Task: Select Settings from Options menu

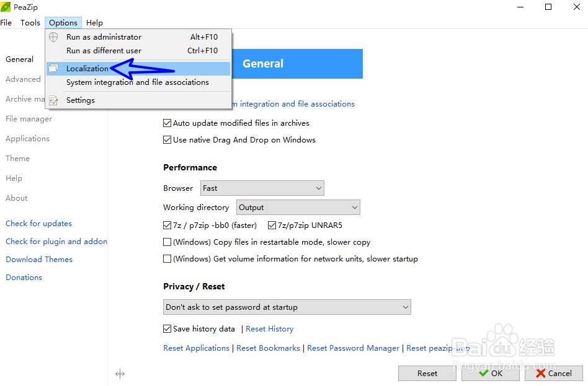Action: point(138,100)
